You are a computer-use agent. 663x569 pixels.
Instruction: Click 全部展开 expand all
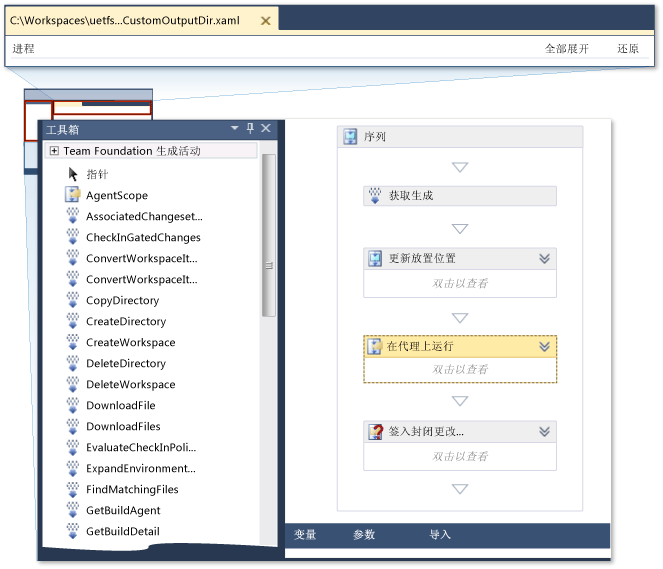click(x=567, y=49)
